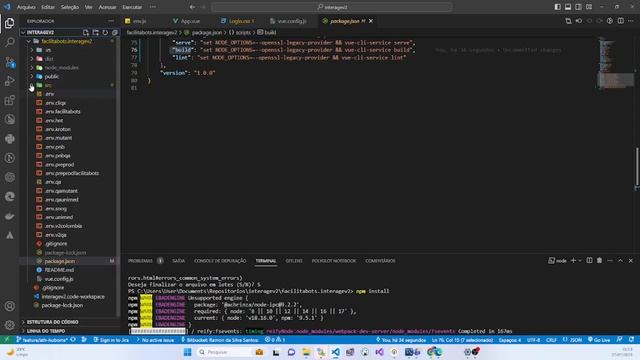Change language mode via JSON status item
Screen dimensions: 640x360
[572, 340]
